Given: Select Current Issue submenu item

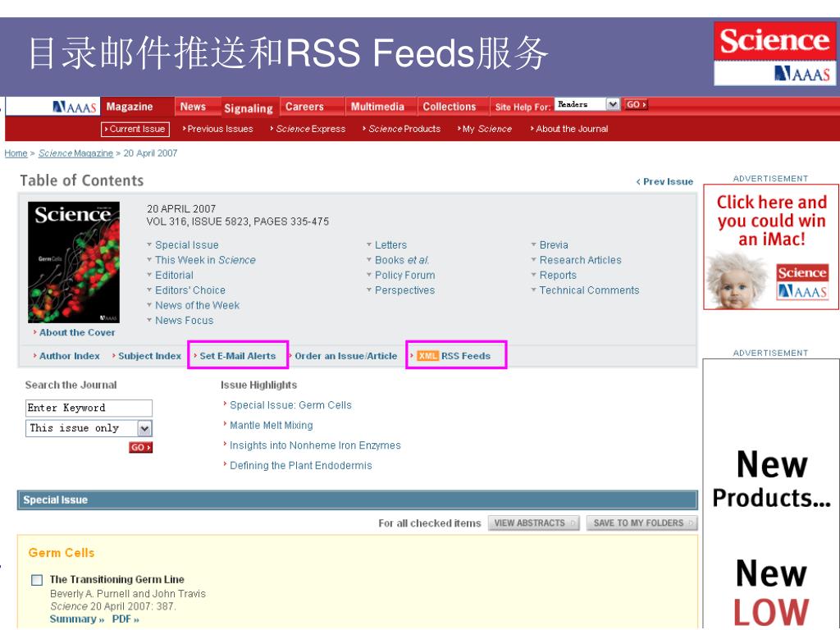Looking at the screenshot, I should click(x=135, y=129).
